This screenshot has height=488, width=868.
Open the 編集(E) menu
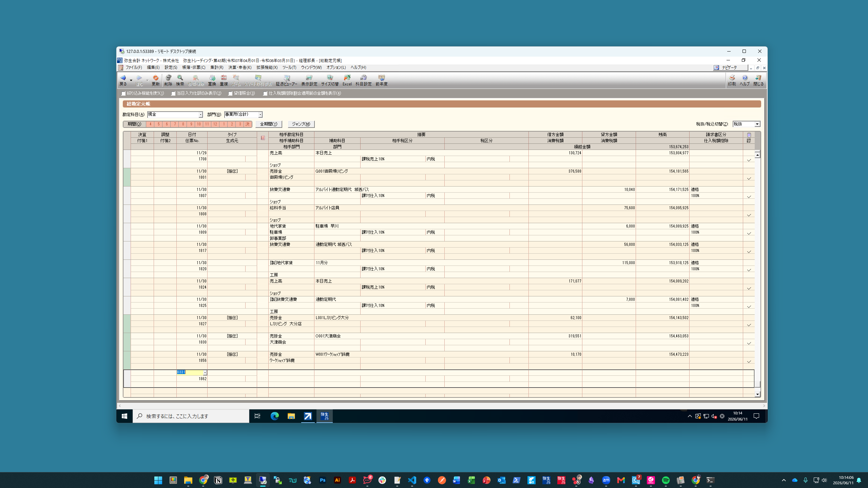coord(153,67)
